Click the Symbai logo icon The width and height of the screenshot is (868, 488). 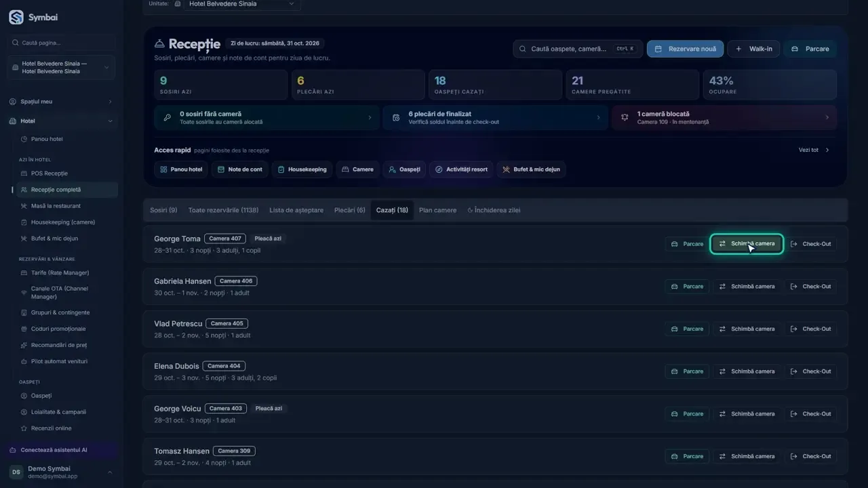click(16, 18)
